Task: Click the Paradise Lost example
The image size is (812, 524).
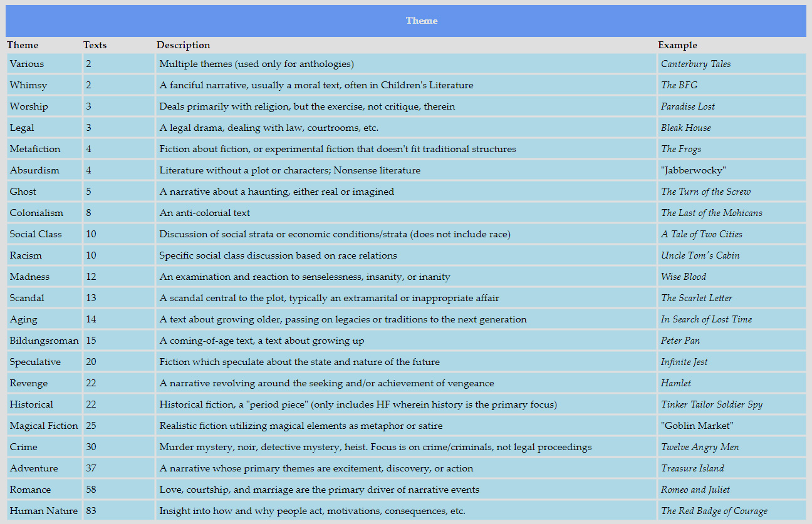Action: 688,106
